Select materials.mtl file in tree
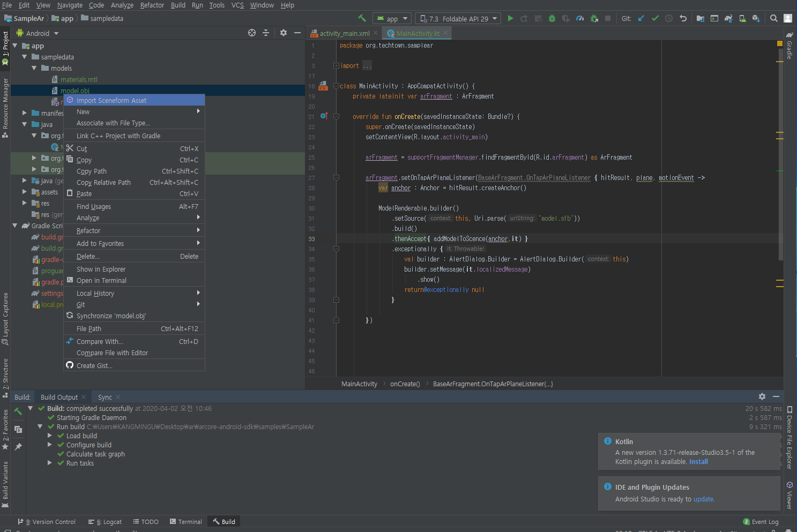 click(79, 79)
